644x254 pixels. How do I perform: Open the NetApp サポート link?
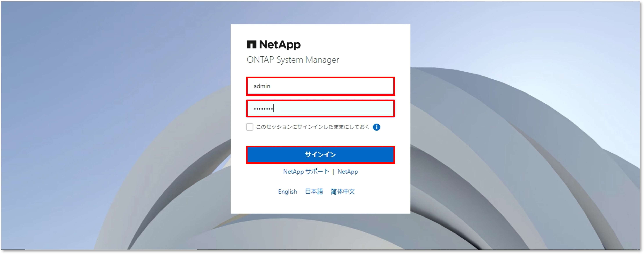[306, 172]
